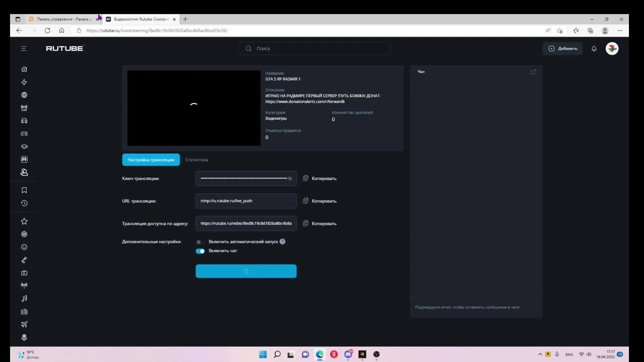Switch to the 'Статистика' tab
Viewport: 644px width, 362px height.
click(x=197, y=160)
